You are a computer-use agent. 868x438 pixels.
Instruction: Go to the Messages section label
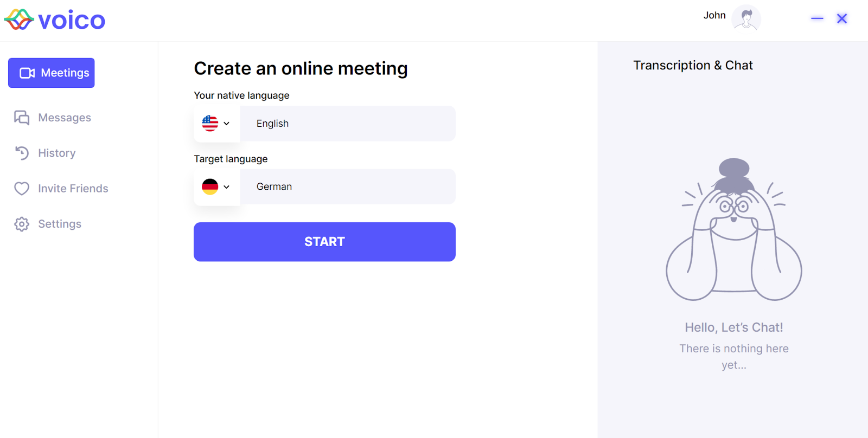click(65, 118)
